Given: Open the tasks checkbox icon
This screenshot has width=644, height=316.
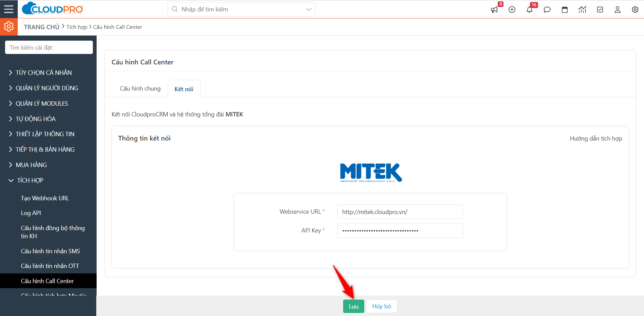Looking at the screenshot, I should (x=600, y=10).
